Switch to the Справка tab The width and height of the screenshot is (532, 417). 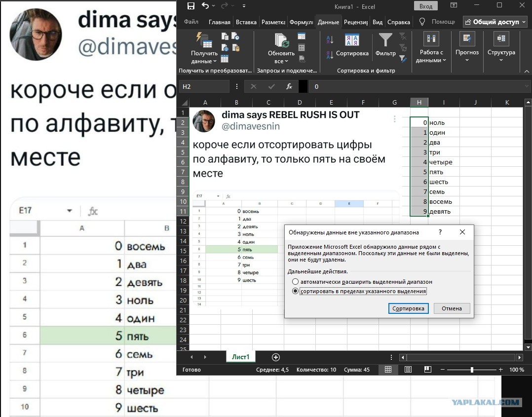pyautogui.click(x=399, y=22)
